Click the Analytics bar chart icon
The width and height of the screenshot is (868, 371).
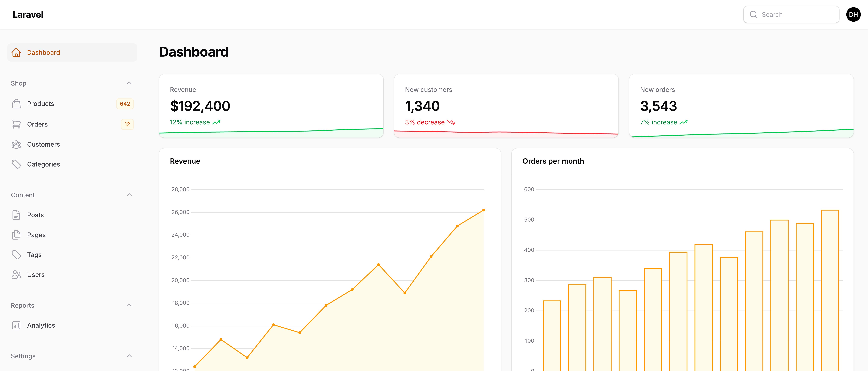click(x=16, y=325)
